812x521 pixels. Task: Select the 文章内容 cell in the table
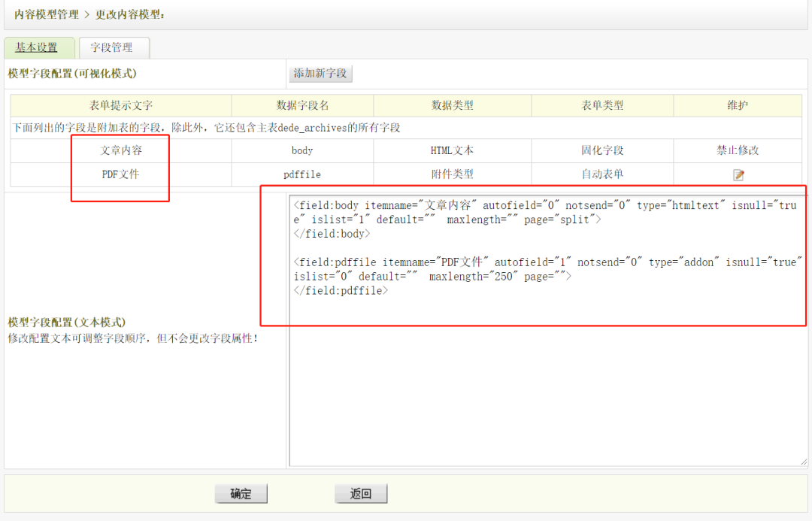pos(121,150)
